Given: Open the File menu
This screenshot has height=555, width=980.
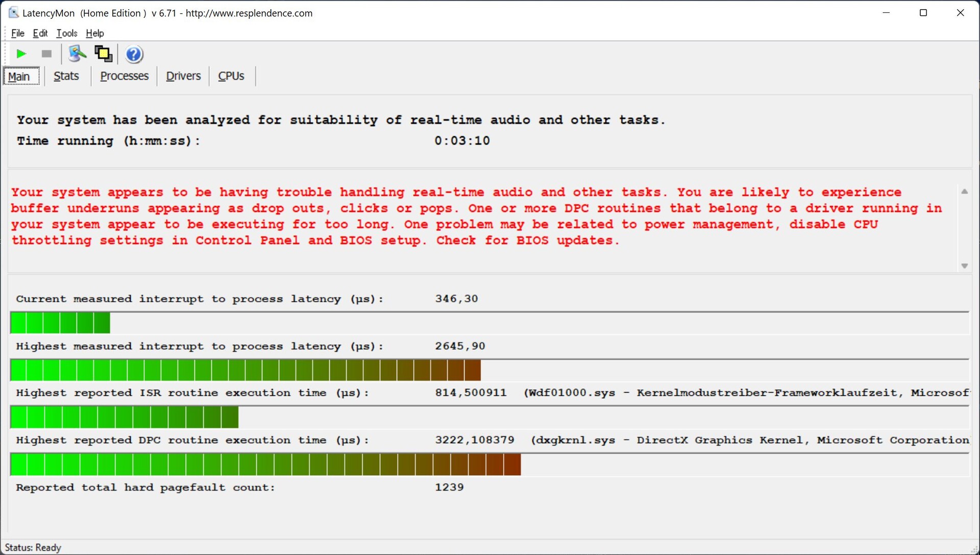Looking at the screenshot, I should click(x=17, y=33).
